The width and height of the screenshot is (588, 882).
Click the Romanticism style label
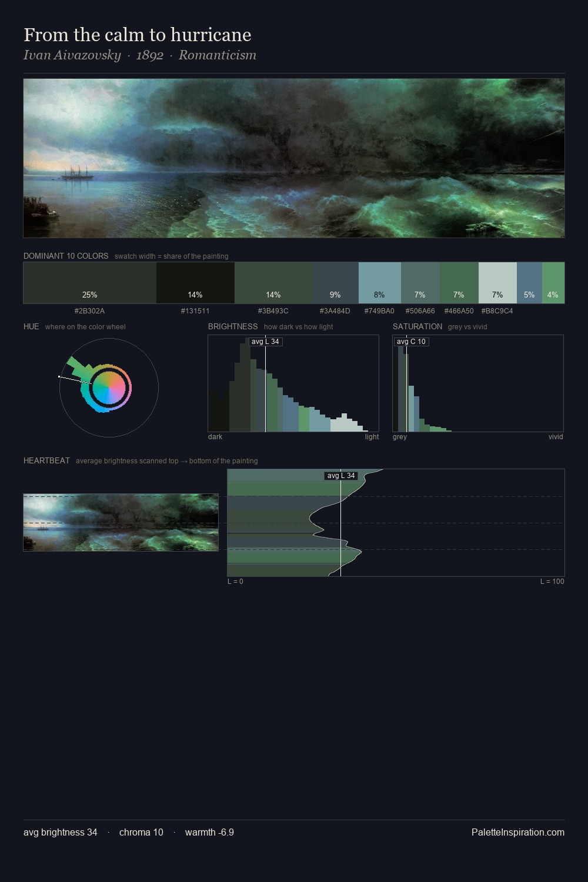tap(218, 55)
